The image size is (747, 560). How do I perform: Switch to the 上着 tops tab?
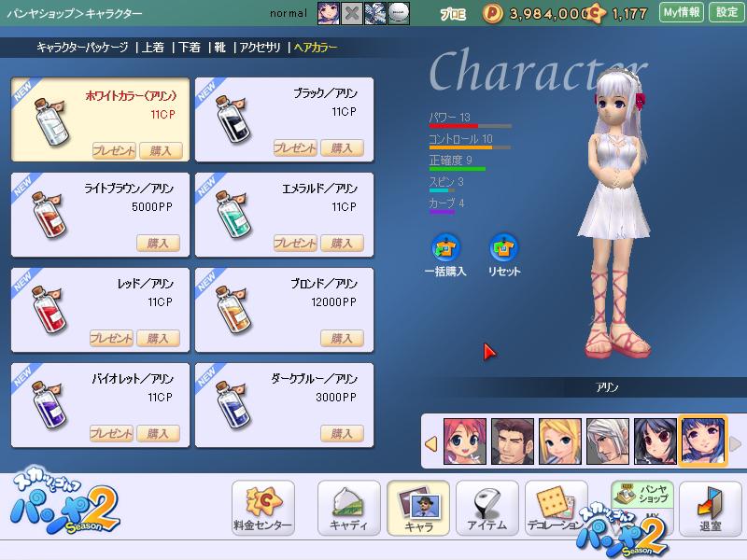click(x=153, y=48)
